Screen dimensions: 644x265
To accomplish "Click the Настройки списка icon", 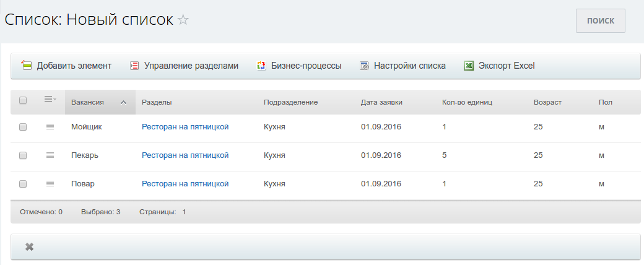I will coord(364,66).
